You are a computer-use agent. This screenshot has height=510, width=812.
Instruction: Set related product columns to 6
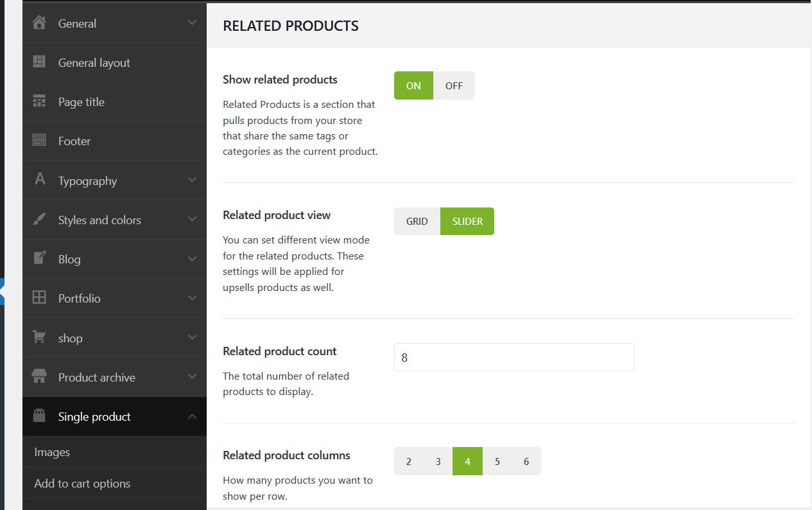click(x=526, y=461)
